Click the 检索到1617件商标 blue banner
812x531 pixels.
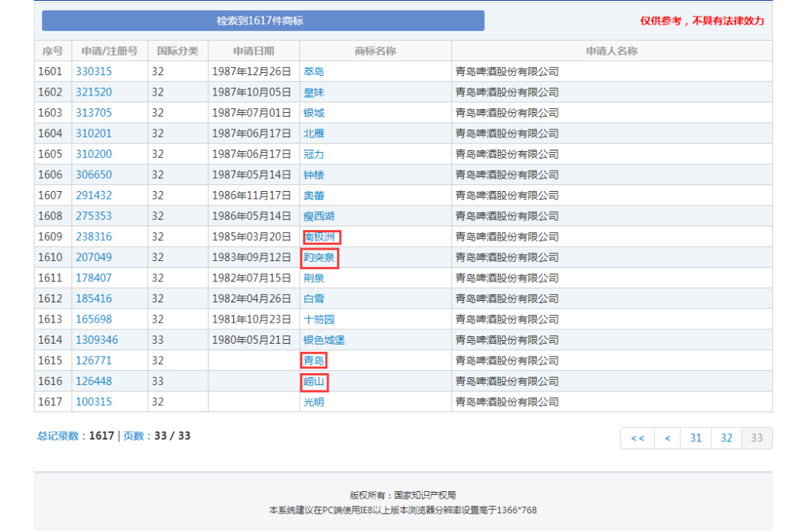tap(262, 21)
